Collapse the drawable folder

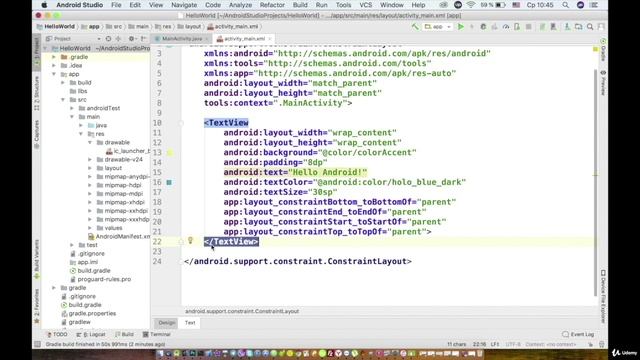pos(90,142)
